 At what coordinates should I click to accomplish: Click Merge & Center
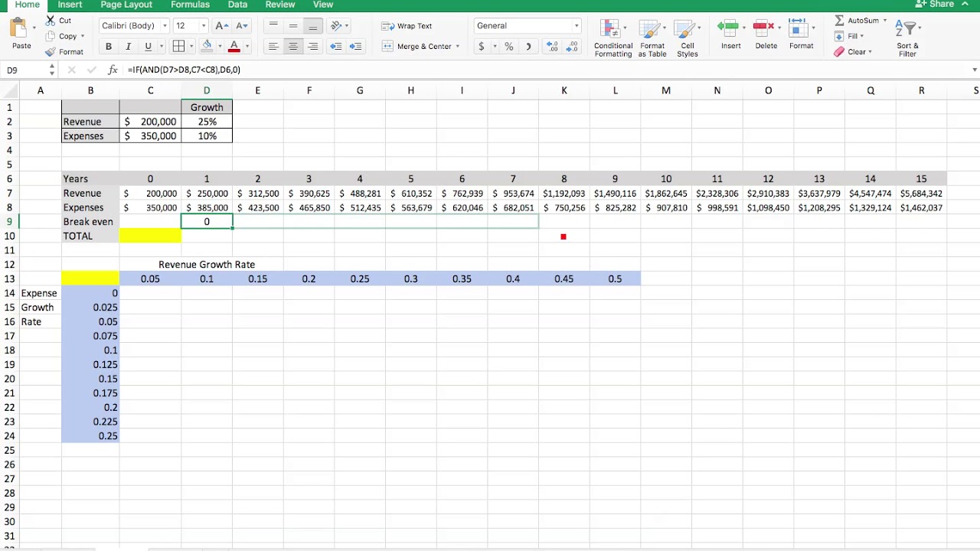(x=416, y=47)
